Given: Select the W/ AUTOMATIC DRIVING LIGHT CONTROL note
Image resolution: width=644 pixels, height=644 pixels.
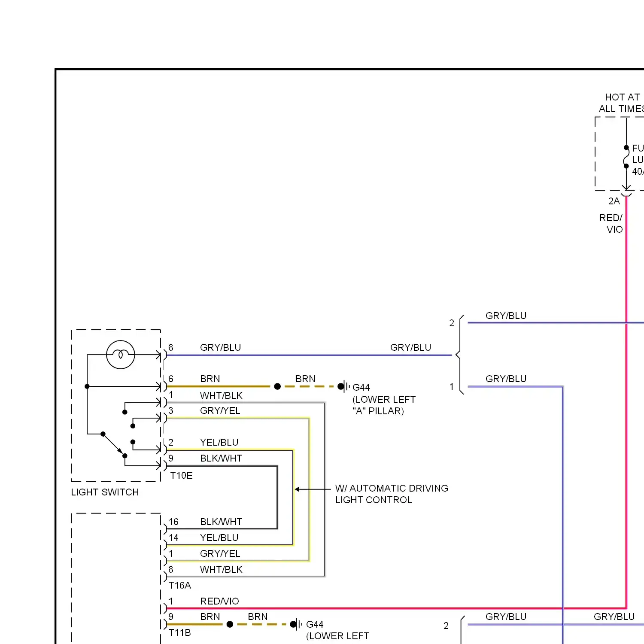Looking at the screenshot, I should click(x=392, y=494).
